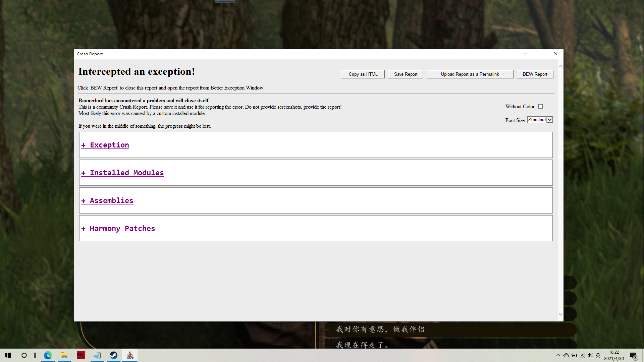
Task: Show hidden system tray icons
Action: pos(558,355)
